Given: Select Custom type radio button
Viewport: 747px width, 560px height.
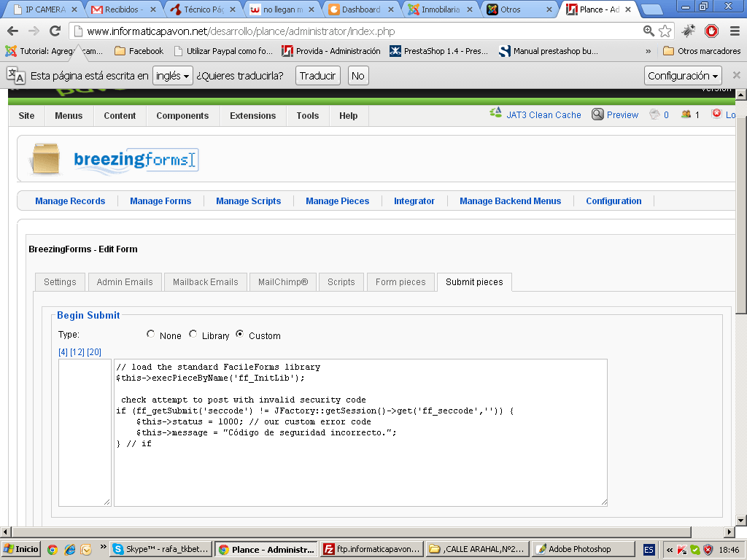Looking at the screenshot, I should click(239, 334).
